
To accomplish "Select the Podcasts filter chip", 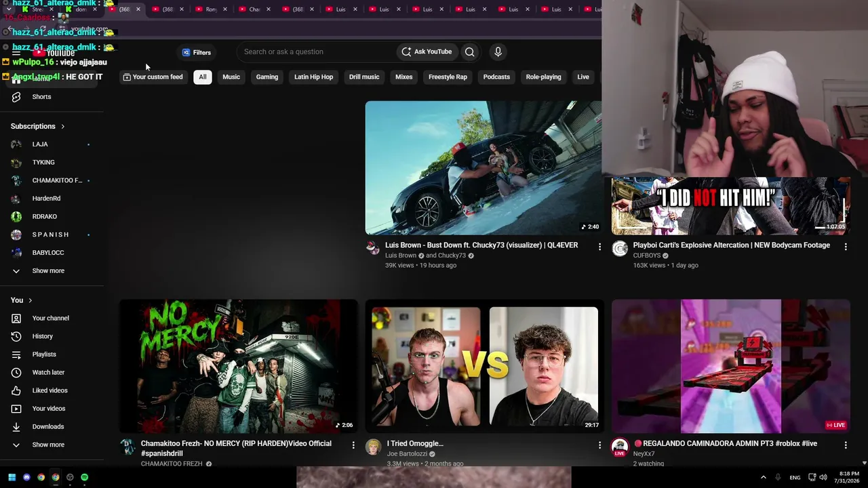I will (496, 77).
